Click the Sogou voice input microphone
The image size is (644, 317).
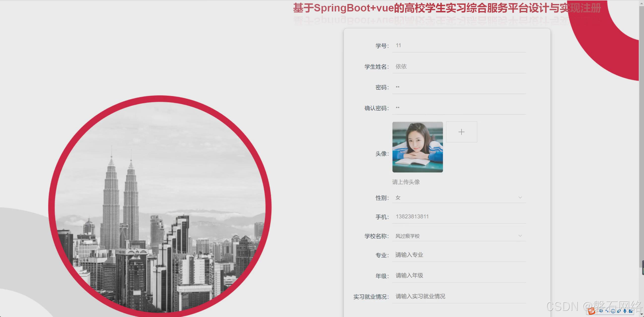tap(625, 311)
